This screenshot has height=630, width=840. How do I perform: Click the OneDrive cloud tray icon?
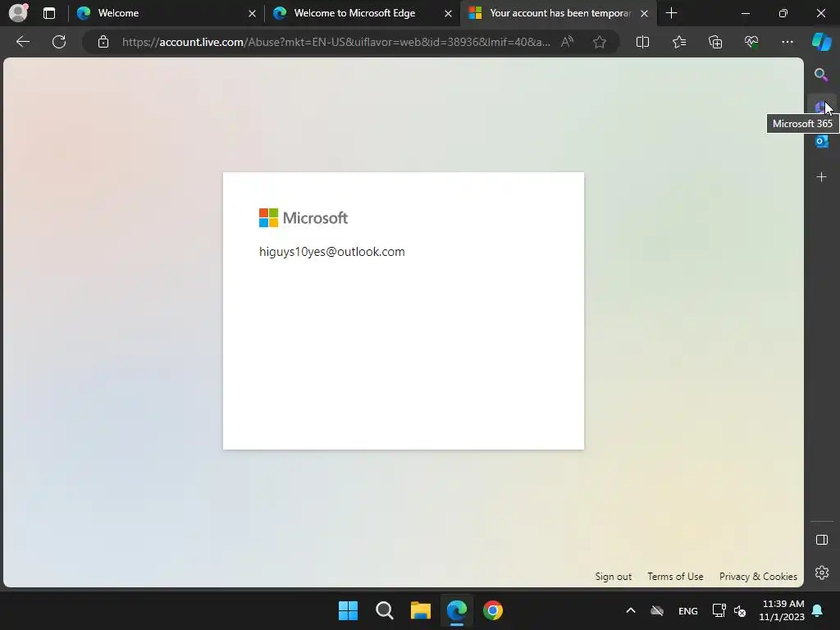tap(657, 610)
